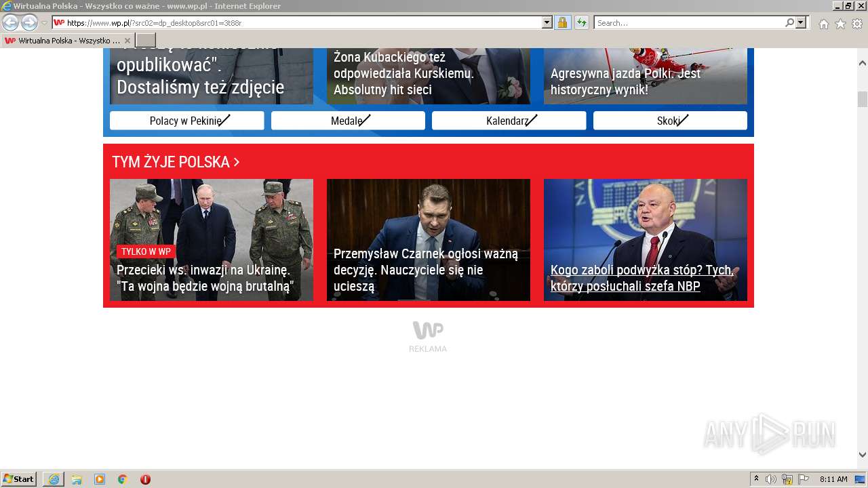Viewport: 868px width, 488px height.
Task: Open the network tray icon
Action: pyautogui.click(x=787, y=479)
